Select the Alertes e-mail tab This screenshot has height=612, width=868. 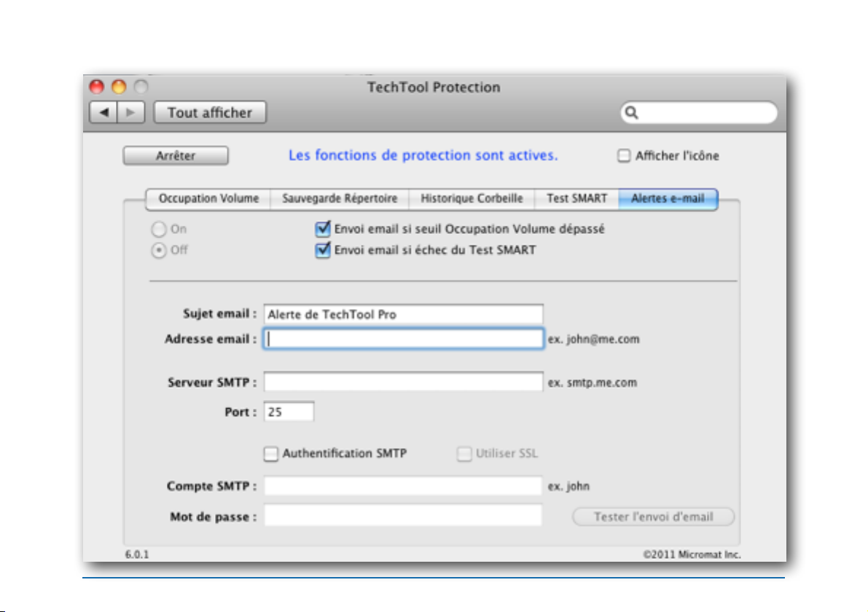[668, 199]
